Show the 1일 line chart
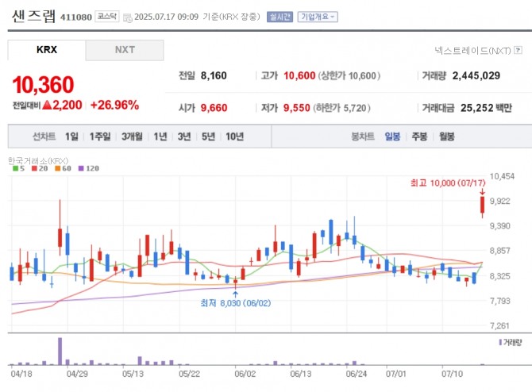Screen dimensions: 532x392 point(72,136)
